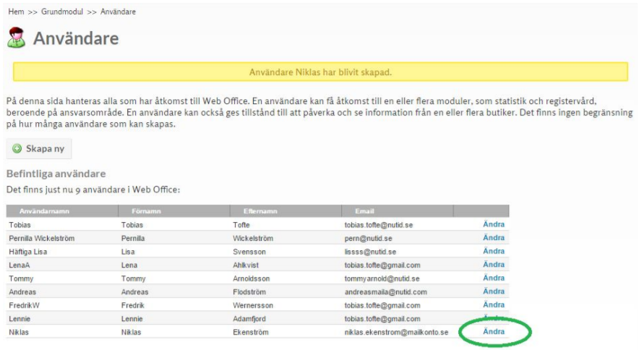Screen dimensions: 644x350
Task: Edit Pernilla Wickelström via Ändra link
Action: (x=494, y=238)
